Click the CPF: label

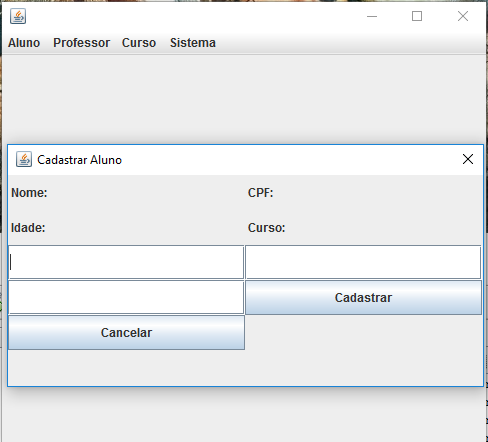(260, 193)
